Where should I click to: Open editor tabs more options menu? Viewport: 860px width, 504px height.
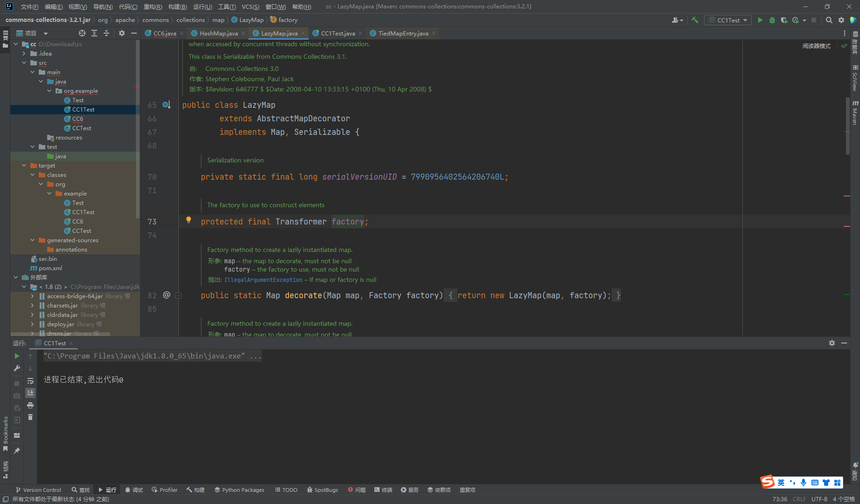coord(844,33)
